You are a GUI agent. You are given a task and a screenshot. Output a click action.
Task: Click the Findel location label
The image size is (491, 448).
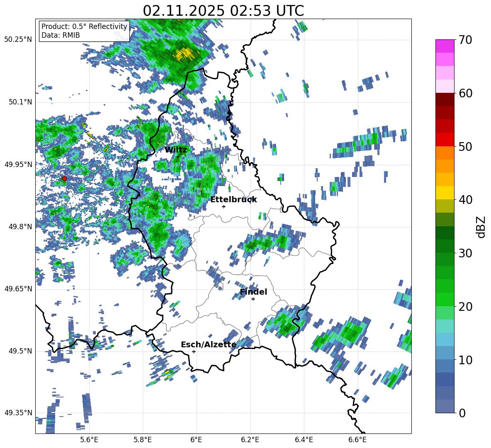click(253, 292)
